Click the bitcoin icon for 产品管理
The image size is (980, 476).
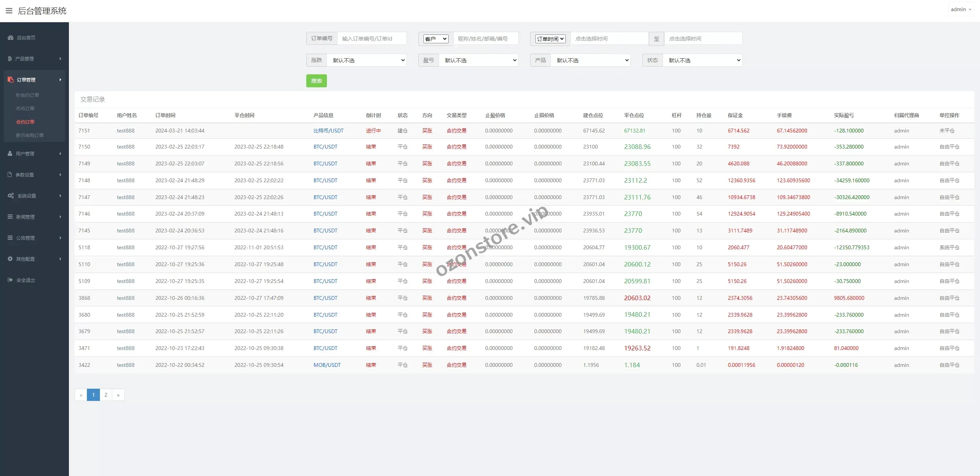point(10,59)
